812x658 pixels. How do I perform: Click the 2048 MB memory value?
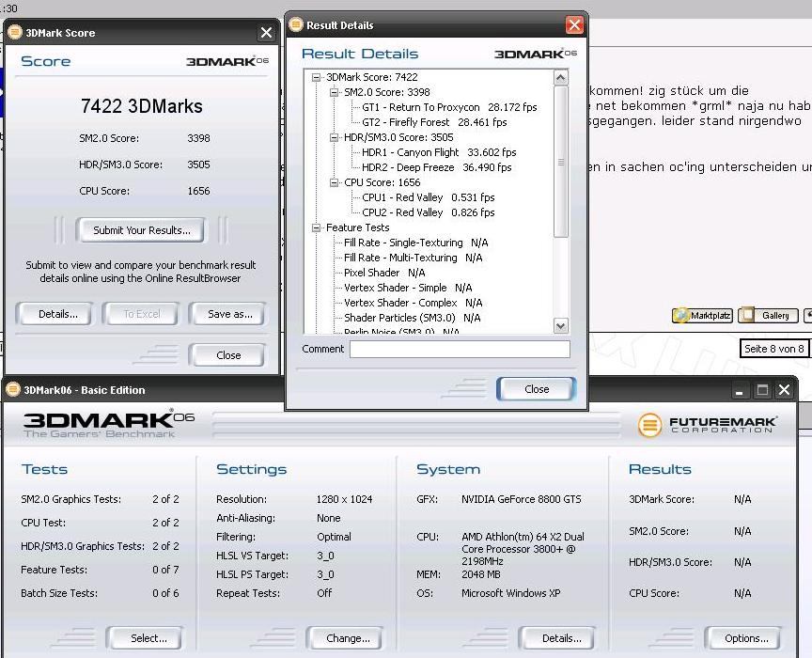tap(480, 574)
